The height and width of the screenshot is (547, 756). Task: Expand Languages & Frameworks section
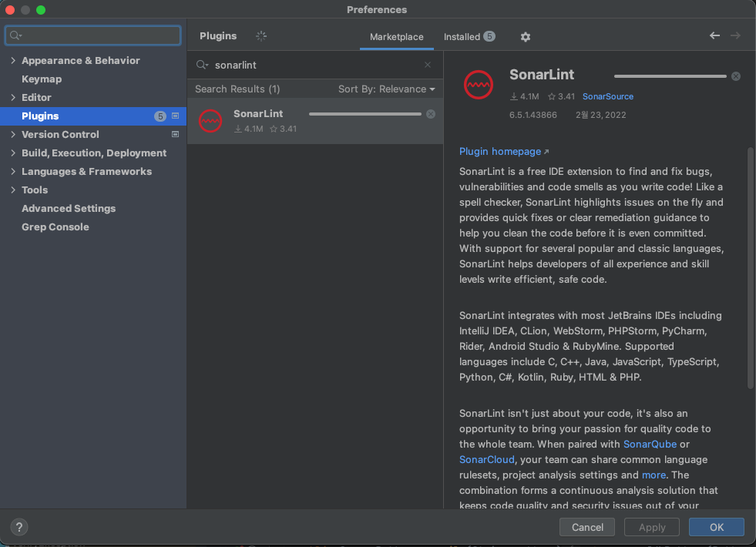(x=13, y=171)
